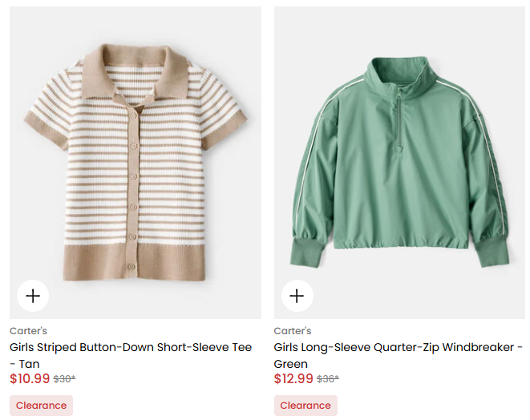The image size is (530, 420).
Task: Click the ribbed right cuff of the windbreaker
Action: coord(490,249)
